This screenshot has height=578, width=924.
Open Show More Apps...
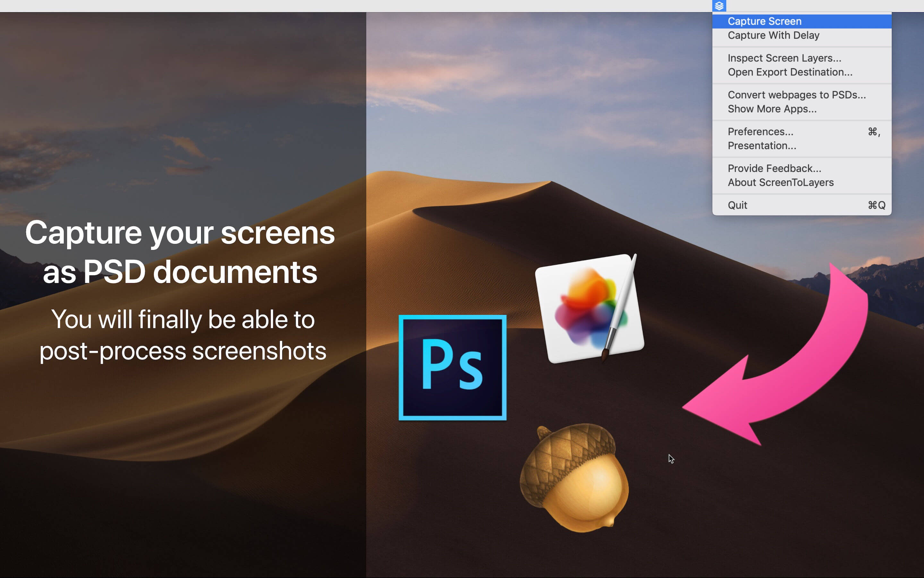[x=802, y=109]
